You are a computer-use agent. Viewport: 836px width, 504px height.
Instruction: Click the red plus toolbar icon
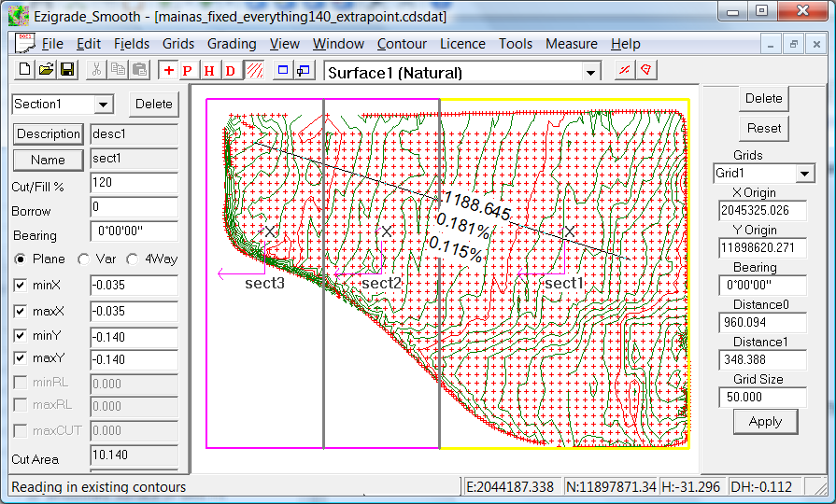click(168, 71)
